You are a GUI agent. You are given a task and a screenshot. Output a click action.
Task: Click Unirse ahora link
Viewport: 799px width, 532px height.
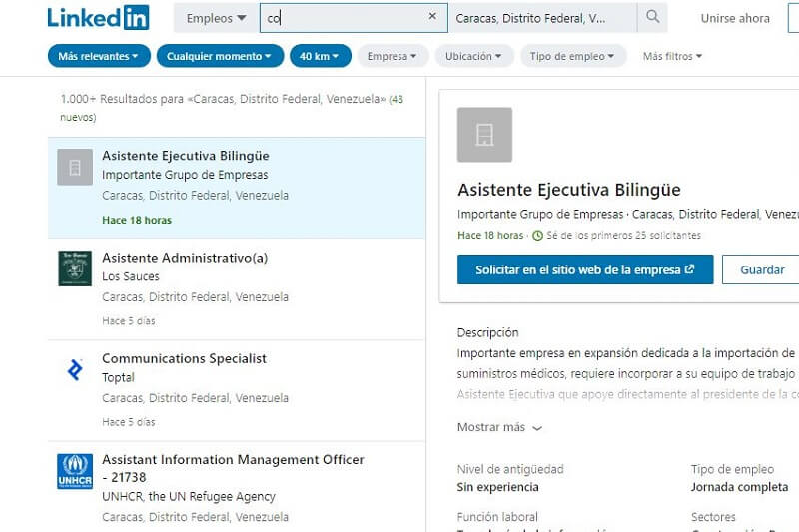(735, 18)
